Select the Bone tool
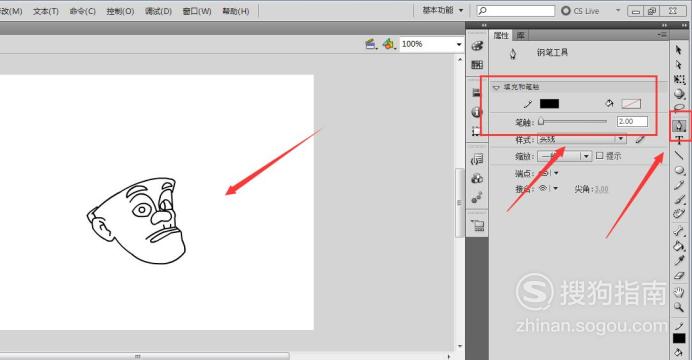692x360 pixels. 679,231
